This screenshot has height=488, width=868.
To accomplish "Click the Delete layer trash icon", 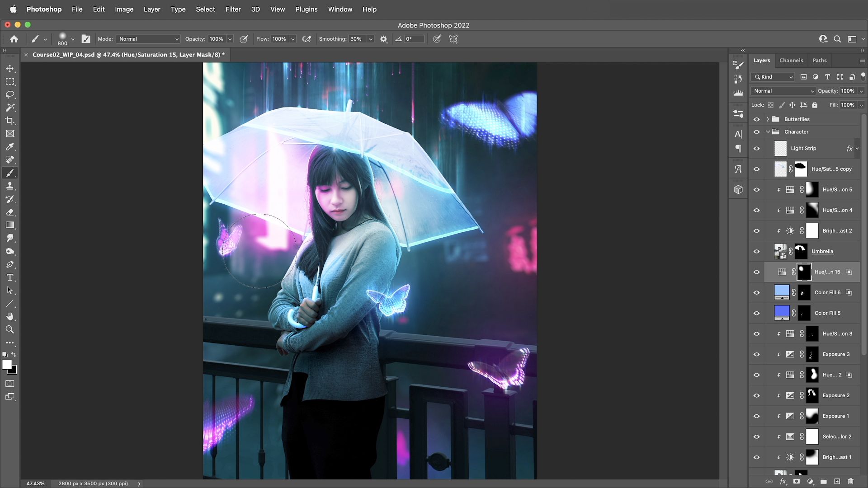I will (x=850, y=482).
